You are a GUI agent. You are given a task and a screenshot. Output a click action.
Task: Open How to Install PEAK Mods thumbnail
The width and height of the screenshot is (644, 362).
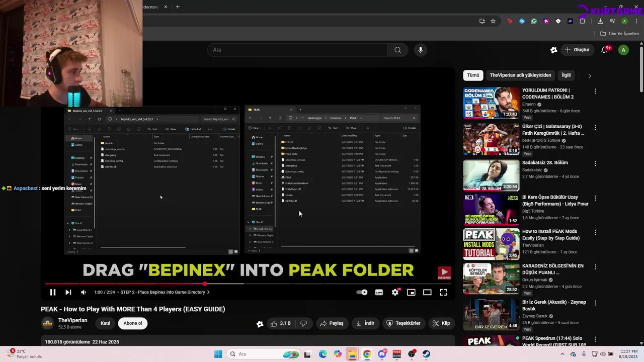[x=491, y=244]
